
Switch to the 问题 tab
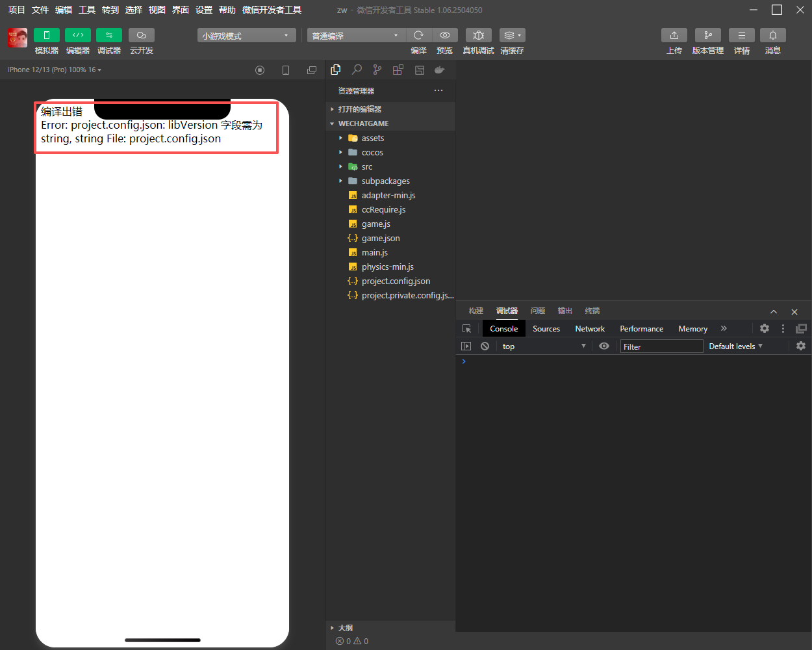coord(538,311)
